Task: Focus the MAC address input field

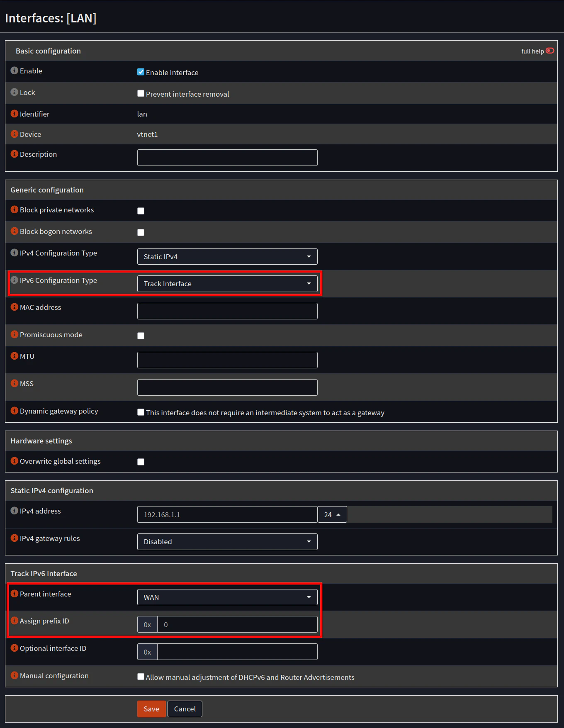Action: click(x=227, y=311)
